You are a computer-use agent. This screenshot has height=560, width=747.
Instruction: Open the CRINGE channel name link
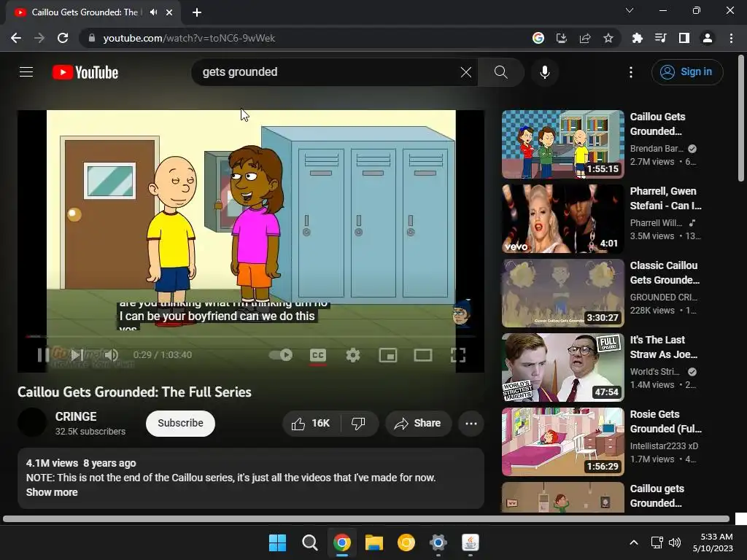coord(76,416)
